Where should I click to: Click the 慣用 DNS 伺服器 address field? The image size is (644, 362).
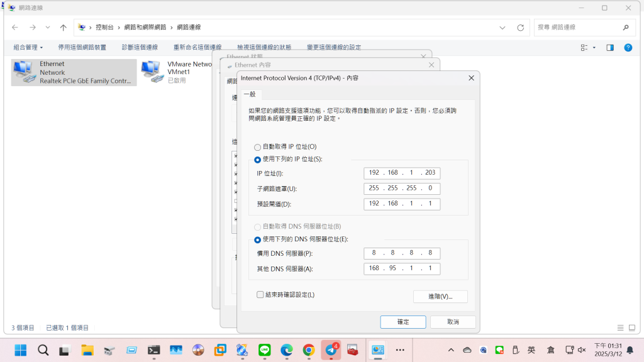click(x=402, y=253)
